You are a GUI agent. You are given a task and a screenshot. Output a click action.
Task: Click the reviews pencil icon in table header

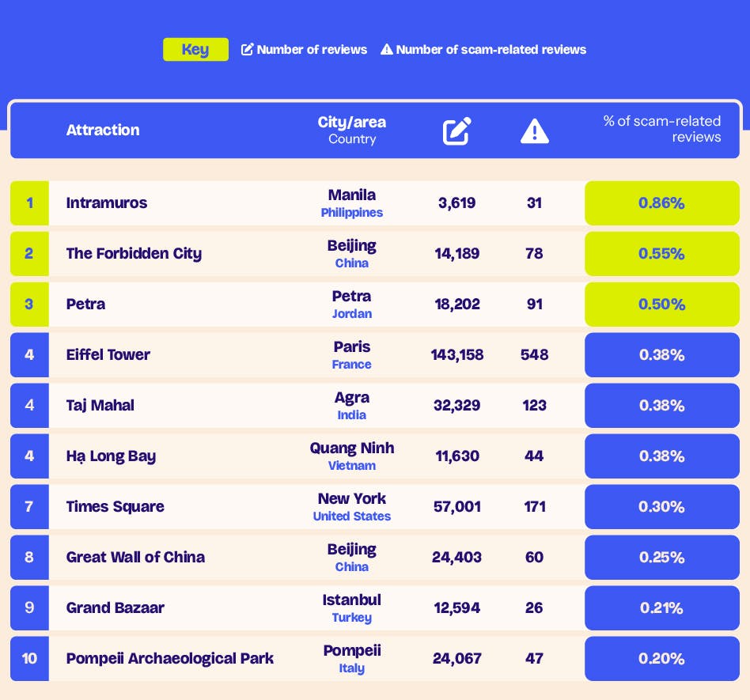[x=456, y=131]
